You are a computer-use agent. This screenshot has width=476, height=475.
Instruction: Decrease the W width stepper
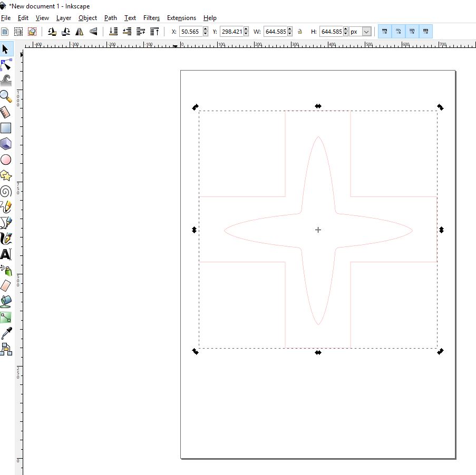coord(290,34)
